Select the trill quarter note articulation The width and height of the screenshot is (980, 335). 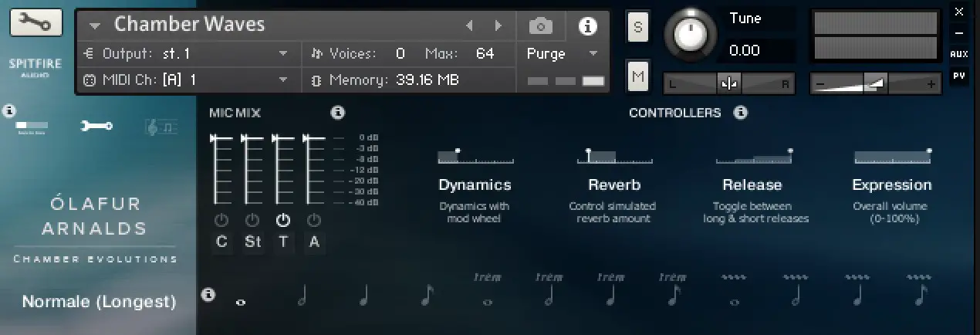pyautogui.click(x=857, y=291)
